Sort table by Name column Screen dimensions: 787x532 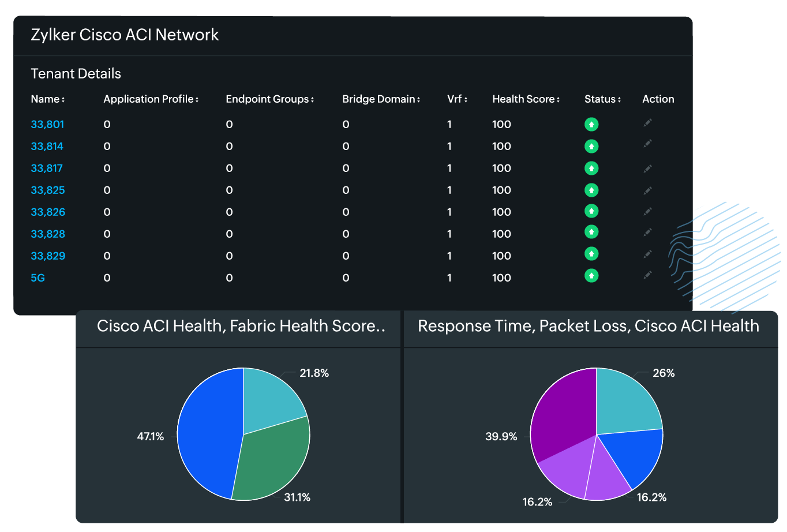[x=48, y=99]
